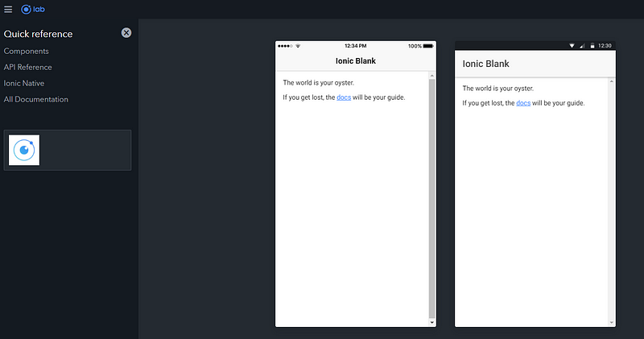Click the iOS battery indicator icon
The height and width of the screenshot is (339, 644).
[428, 46]
